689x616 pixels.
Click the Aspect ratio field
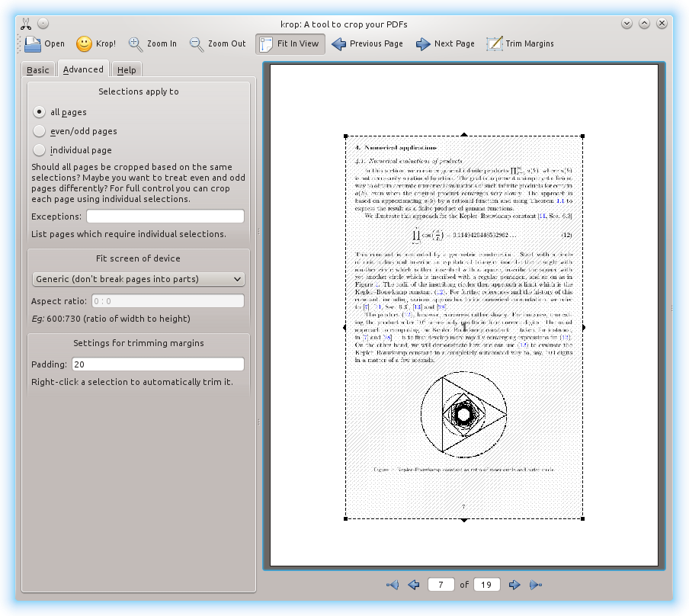pos(168,301)
